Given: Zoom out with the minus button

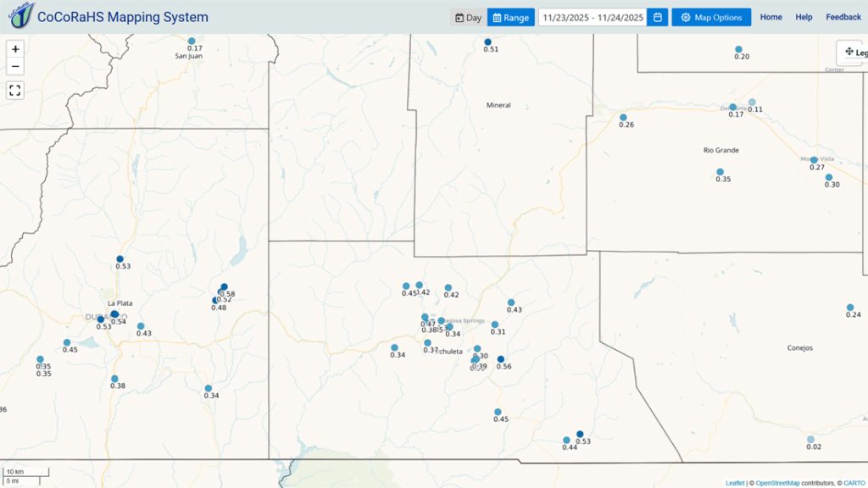Looking at the screenshot, I should click(x=15, y=66).
